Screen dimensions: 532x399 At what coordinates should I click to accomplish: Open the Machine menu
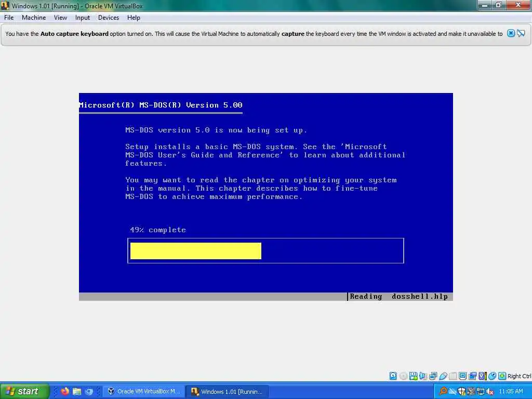tap(34, 18)
